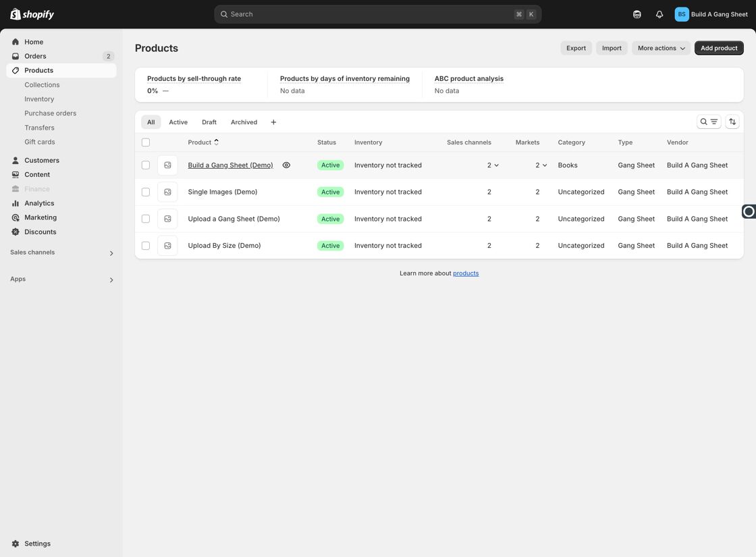This screenshot has width=756, height=557.
Task: Switch to the Archived tab
Action: point(244,122)
